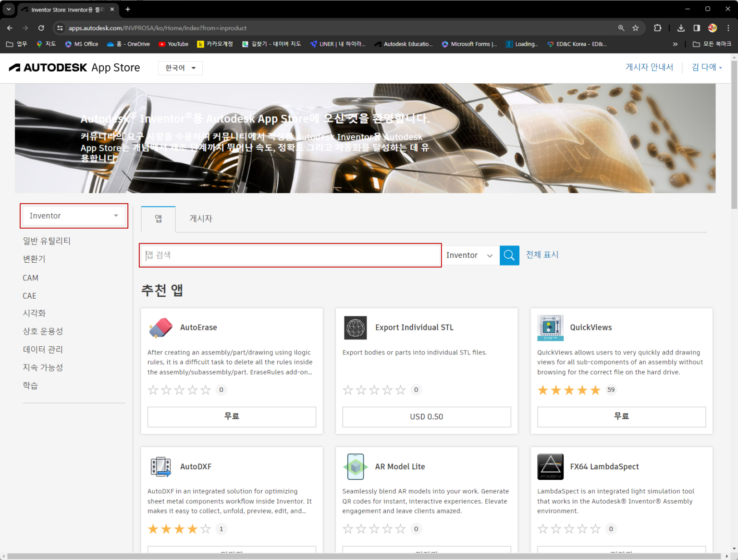Open the FX64 LambdaSpect app icon
The width and height of the screenshot is (738, 560).
(550, 467)
